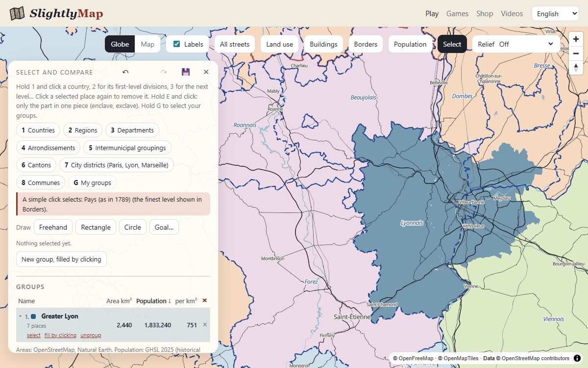Zoom out on the map

pyautogui.click(x=576, y=53)
